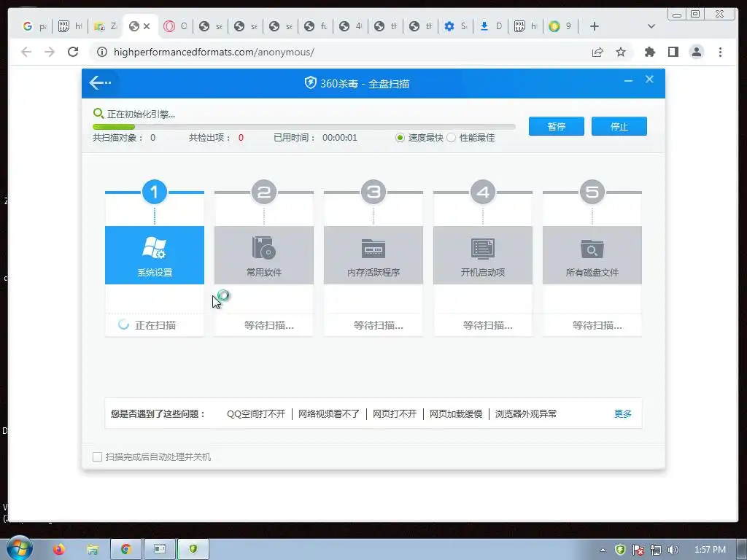Click elapsed time 00:00:01 value
The height and width of the screenshot is (560, 747).
pos(340,138)
